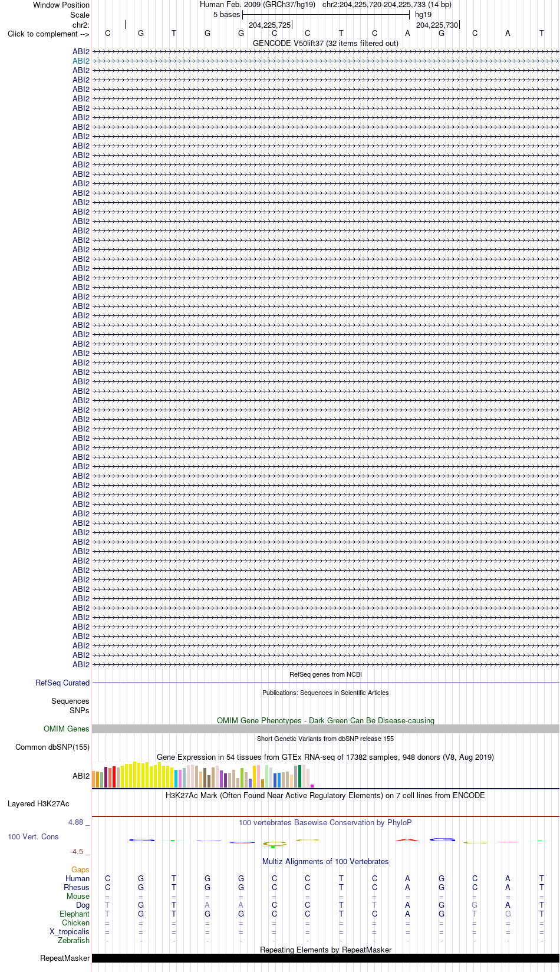560x972 pixels.
Task: Click the black RepeatMasker bar
Action: 325,958
